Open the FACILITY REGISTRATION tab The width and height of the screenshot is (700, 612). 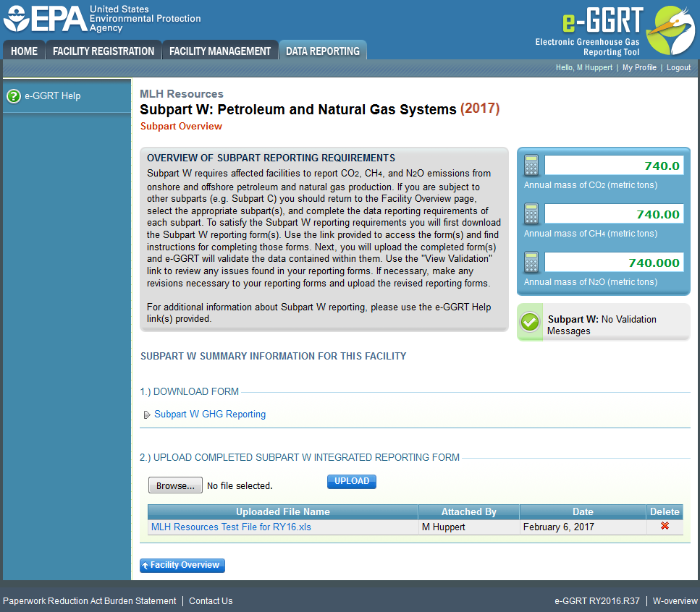coord(104,51)
